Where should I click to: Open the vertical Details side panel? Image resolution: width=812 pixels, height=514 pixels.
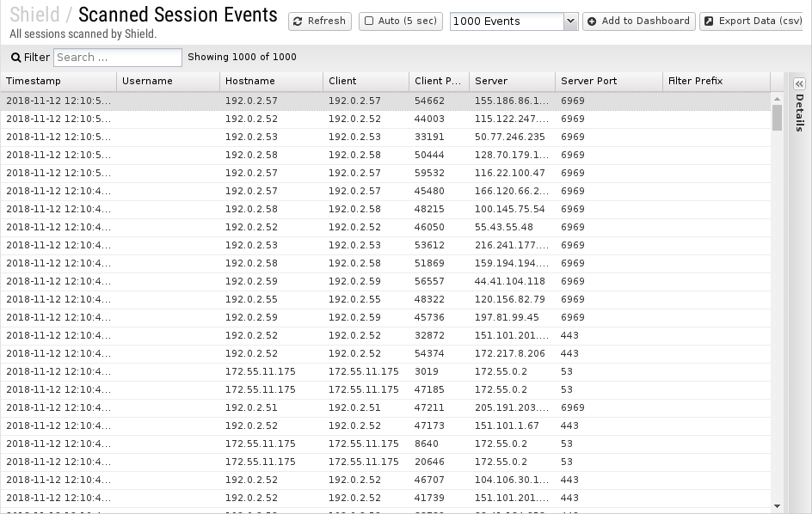click(x=800, y=113)
